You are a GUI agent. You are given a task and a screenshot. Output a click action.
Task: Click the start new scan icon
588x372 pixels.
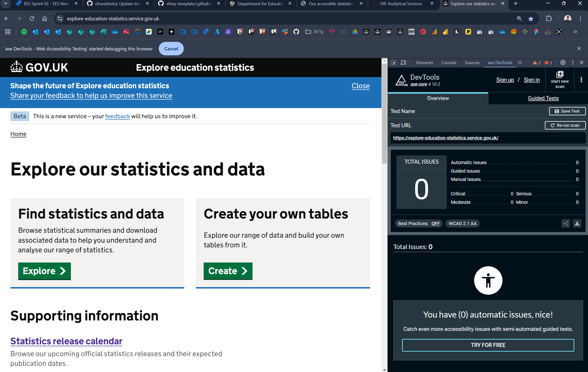pos(559,74)
